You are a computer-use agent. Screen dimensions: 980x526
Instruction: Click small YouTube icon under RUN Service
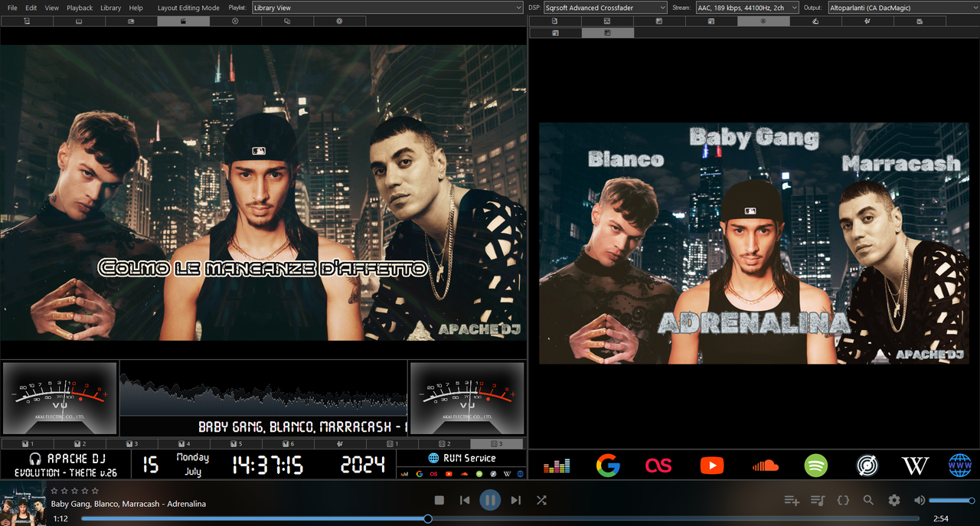(449, 474)
